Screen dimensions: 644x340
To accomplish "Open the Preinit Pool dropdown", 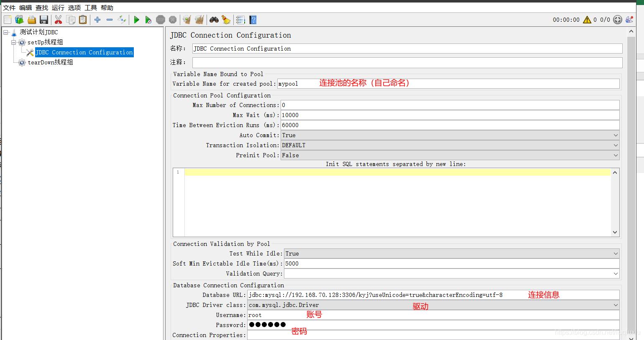I will [450, 155].
